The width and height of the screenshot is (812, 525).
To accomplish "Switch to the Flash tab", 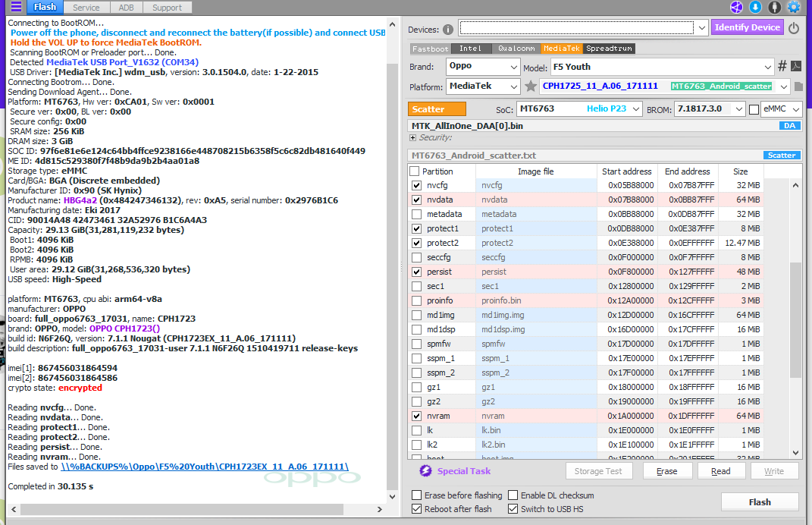I will click(45, 8).
